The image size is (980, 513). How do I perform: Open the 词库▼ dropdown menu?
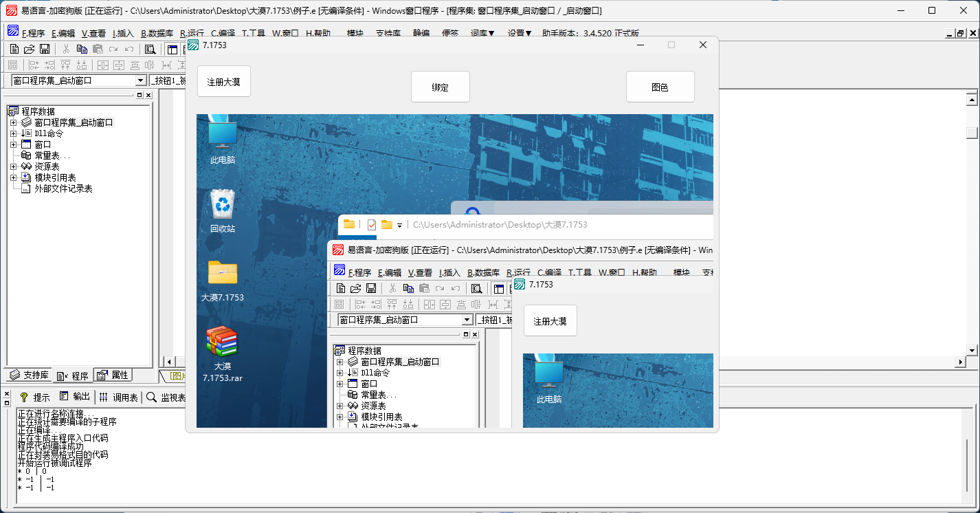pyautogui.click(x=482, y=33)
